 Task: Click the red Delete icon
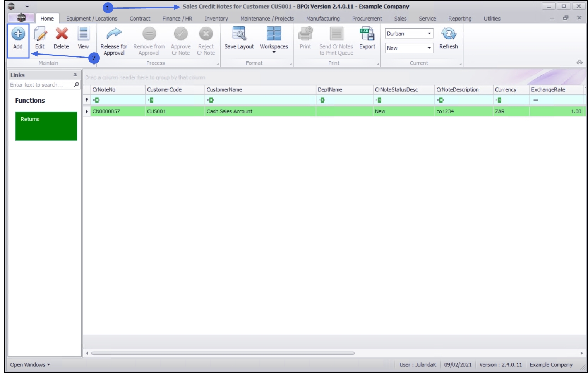[x=62, y=34]
